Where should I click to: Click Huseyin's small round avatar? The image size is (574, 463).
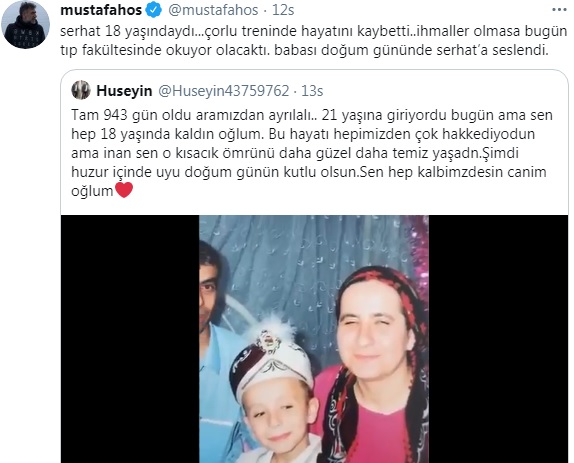tap(81, 90)
